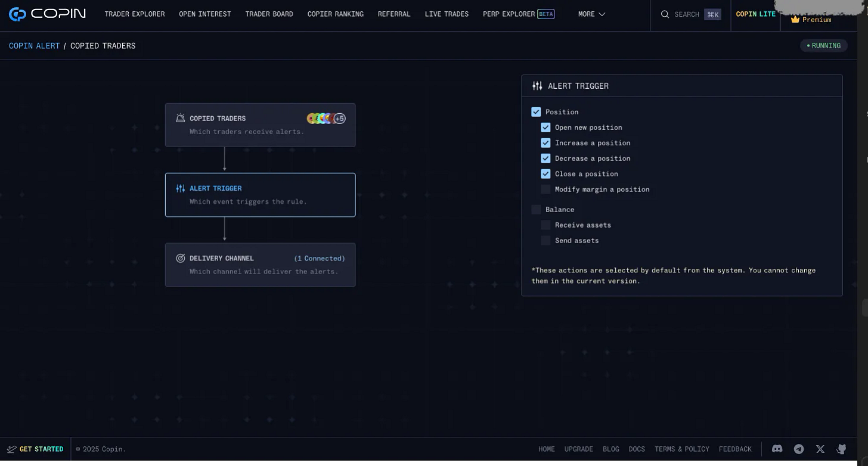The height and width of the screenshot is (466, 868).
Task: Click the Copin logo
Action: click(47, 14)
